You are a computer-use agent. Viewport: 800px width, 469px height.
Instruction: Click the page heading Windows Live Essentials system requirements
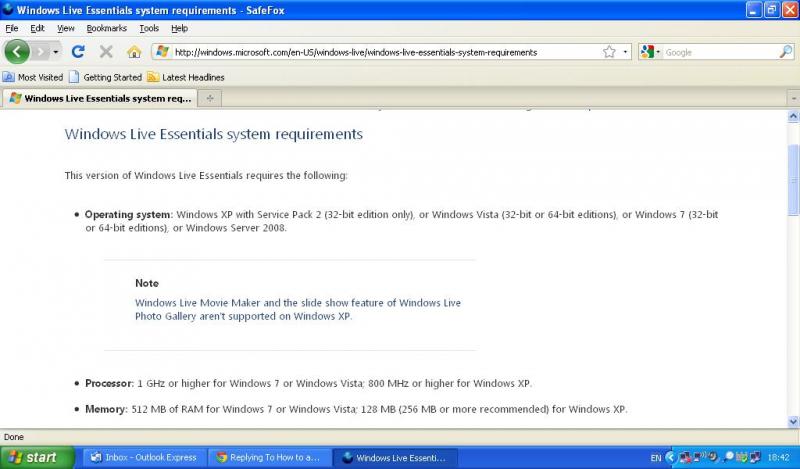[214, 134]
